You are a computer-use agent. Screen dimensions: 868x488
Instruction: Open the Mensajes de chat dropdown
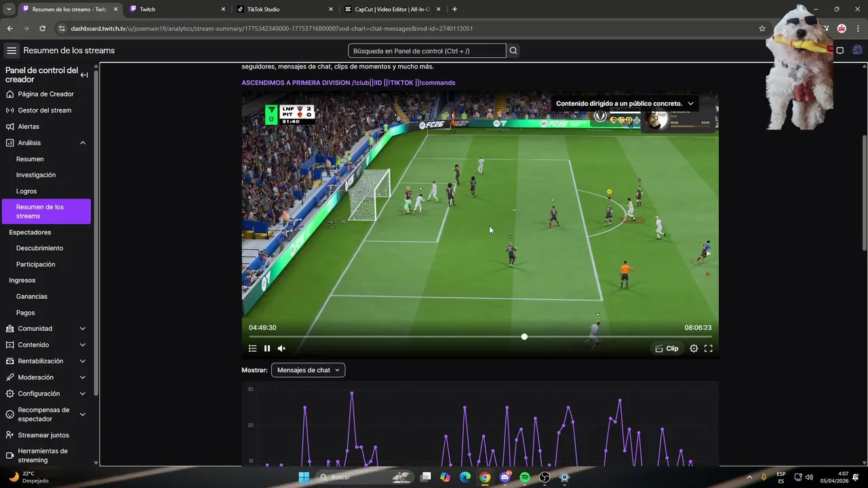click(308, 370)
